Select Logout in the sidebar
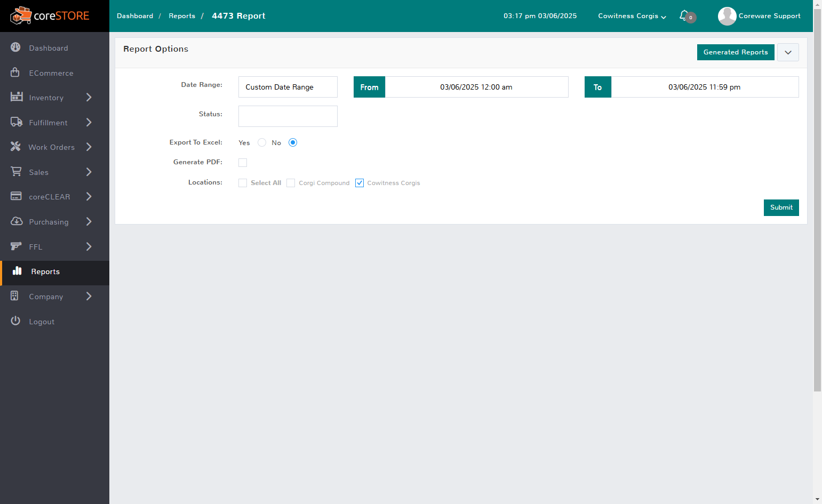 coord(54,322)
